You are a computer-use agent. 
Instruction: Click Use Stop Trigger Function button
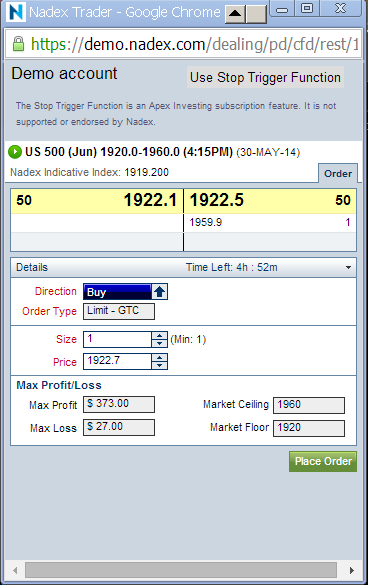pyautogui.click(x=265, y=77)
